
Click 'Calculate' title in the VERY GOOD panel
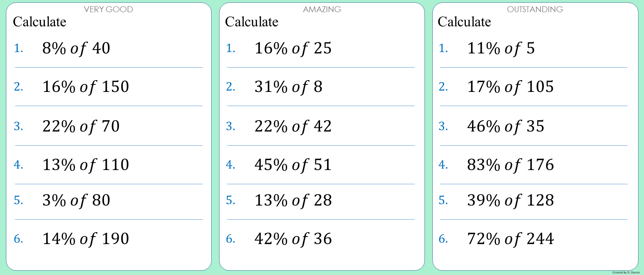[40, 22]
